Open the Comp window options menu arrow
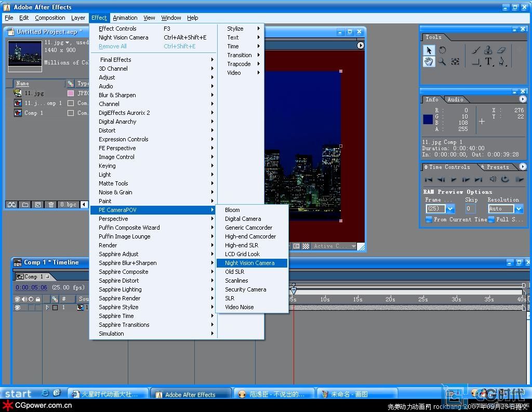 coord(361,45)
